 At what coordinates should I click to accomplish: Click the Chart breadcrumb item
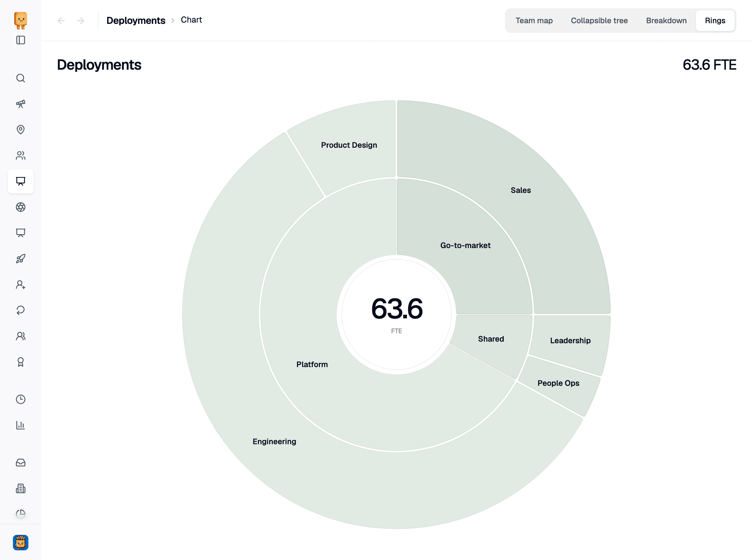click(x=191, y=20)
